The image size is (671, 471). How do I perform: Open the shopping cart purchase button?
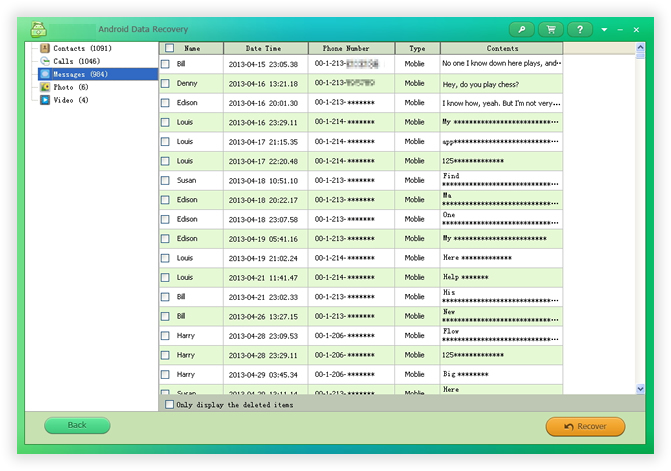[x=551, y=30]
